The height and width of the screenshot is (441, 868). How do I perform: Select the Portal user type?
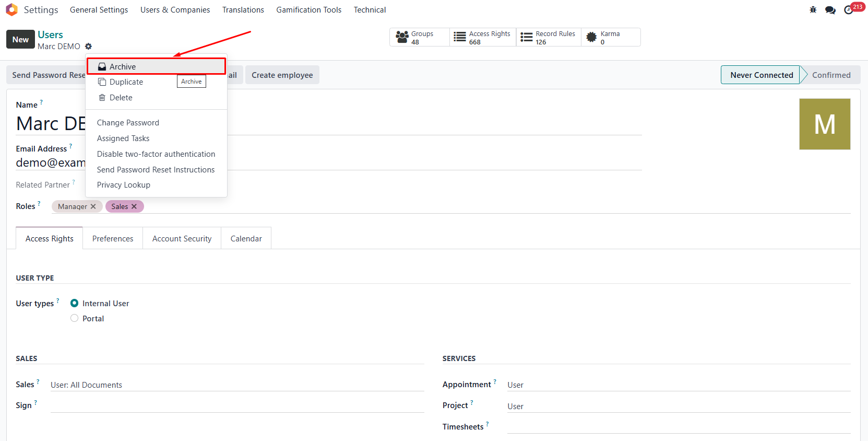[75, 318]
